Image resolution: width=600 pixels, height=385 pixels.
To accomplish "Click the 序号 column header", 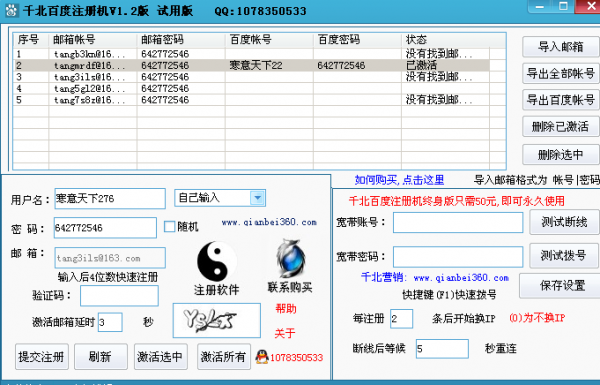I will (x=31, y=39).
